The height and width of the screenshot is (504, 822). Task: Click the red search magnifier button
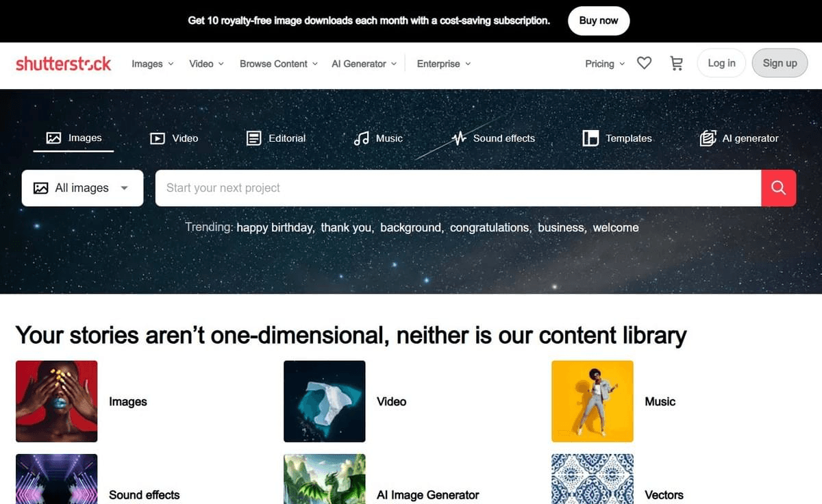[778, 188]
